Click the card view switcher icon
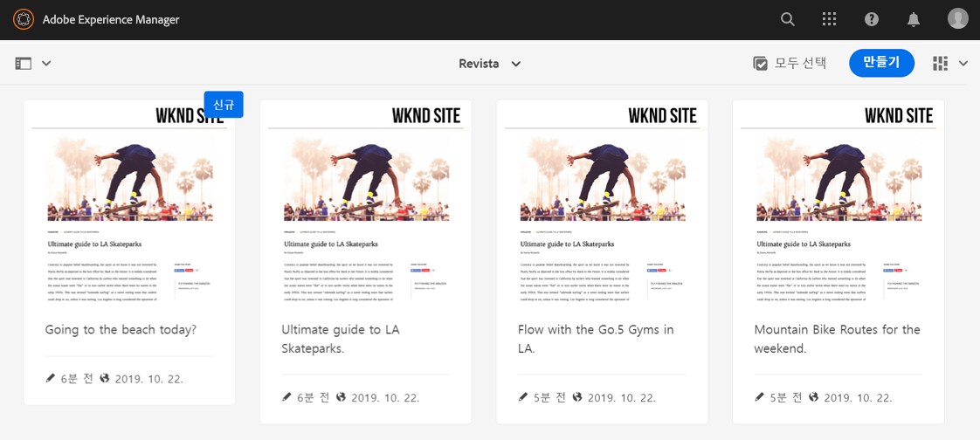Image resolution: width=980 pixels, height=440 pixels. (940, 63)
